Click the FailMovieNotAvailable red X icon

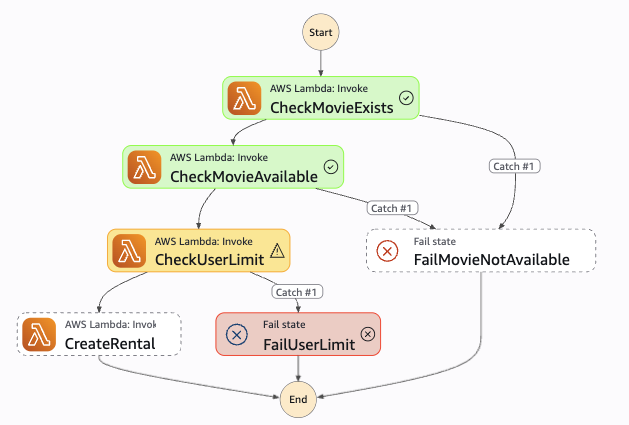(x=387, y=251)
